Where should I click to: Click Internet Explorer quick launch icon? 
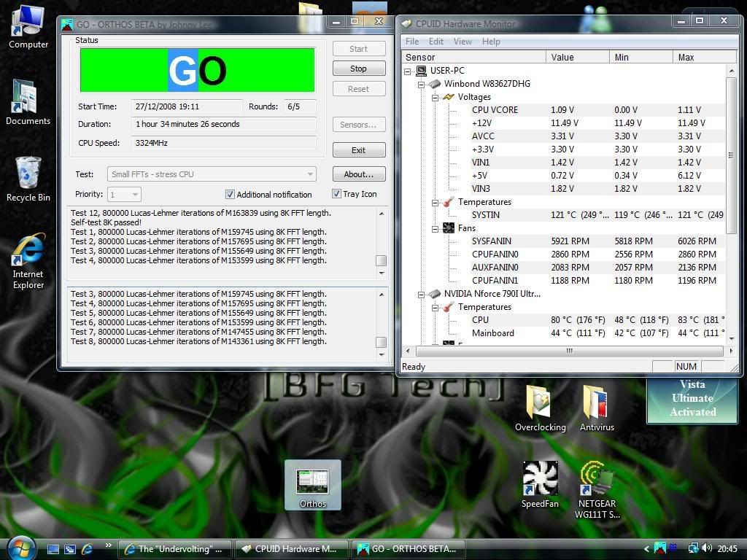[x=87, y=549]
